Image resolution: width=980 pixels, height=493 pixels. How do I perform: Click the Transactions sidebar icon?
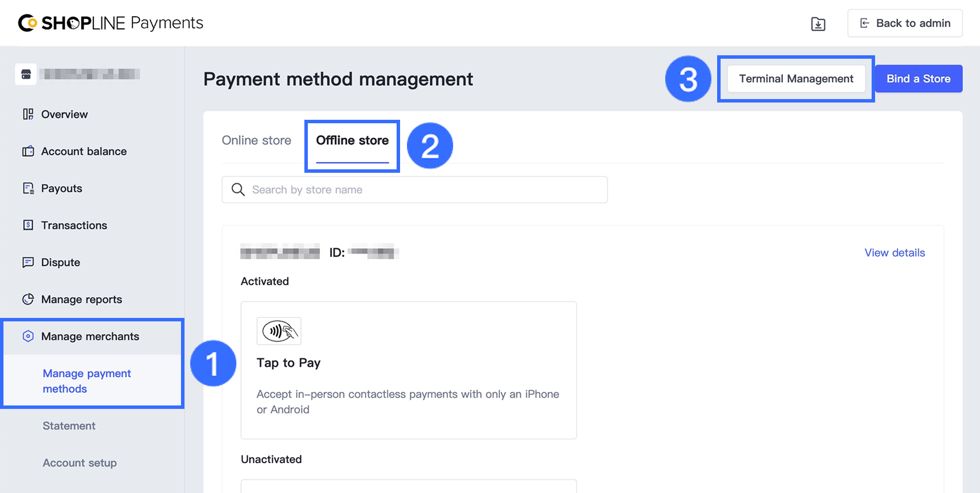click(x=28, y=225)
